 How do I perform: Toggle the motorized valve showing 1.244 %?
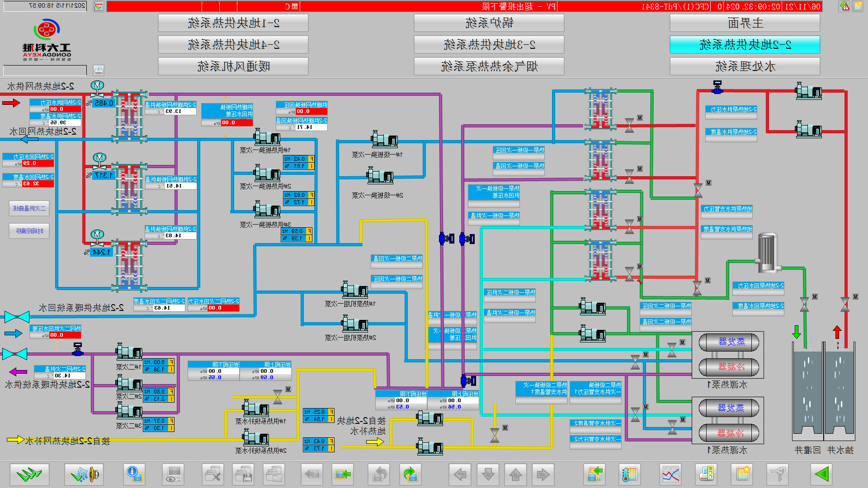[x=97, y=239]
